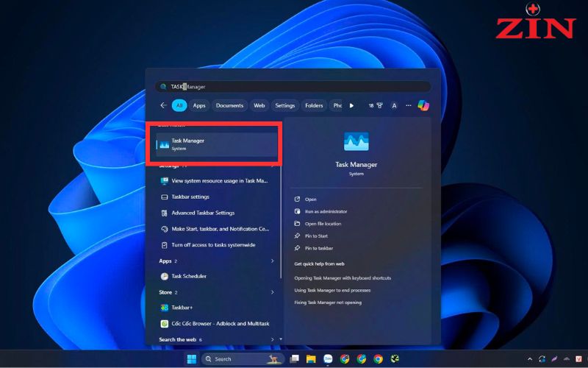Click the red V tray icon

pyautogui.click(x=578, y=359)
